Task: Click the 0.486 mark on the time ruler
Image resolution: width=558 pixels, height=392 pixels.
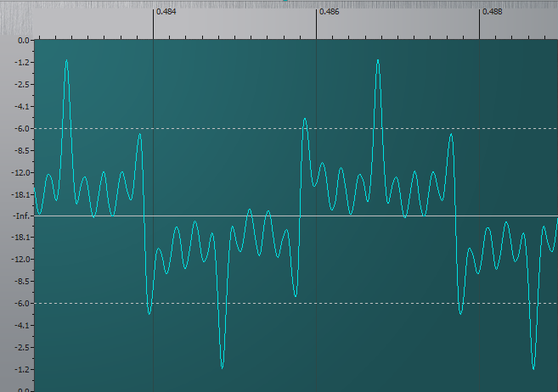Action: 330,12
